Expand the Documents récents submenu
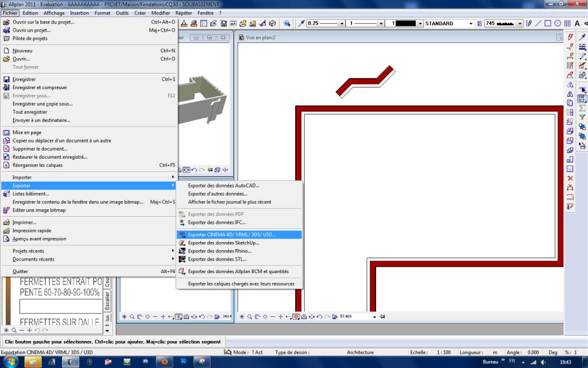Screen dimensions: 588x368 (88, 259)
